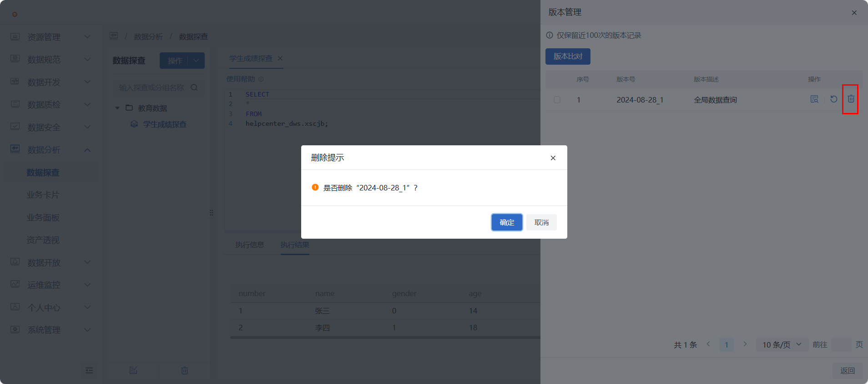The image size is (868, 384).
Task: Expand the 个人中心 sidebar menu
Action: (x=87, y=307)
